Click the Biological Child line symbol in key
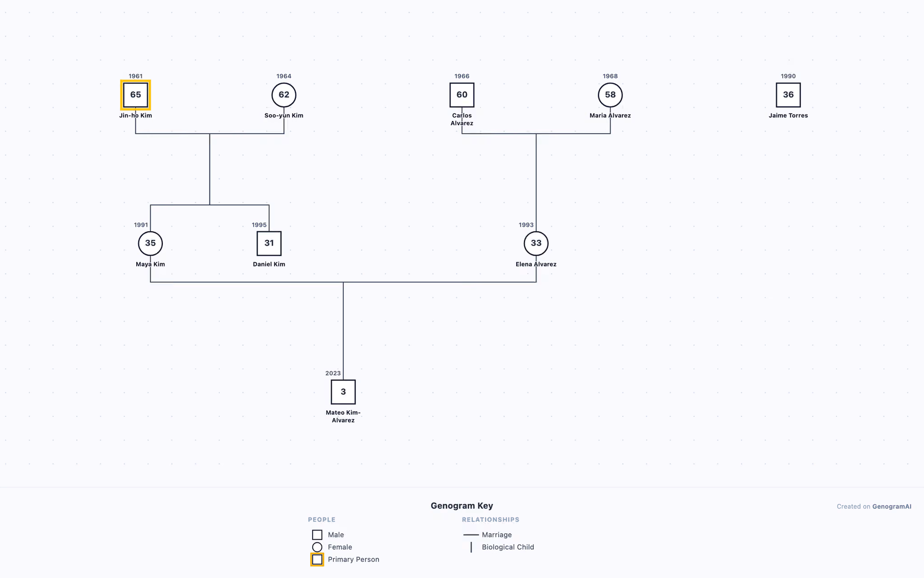Image resolution: width=924 pixels, height=578 pixels. (x=471, y=547)
